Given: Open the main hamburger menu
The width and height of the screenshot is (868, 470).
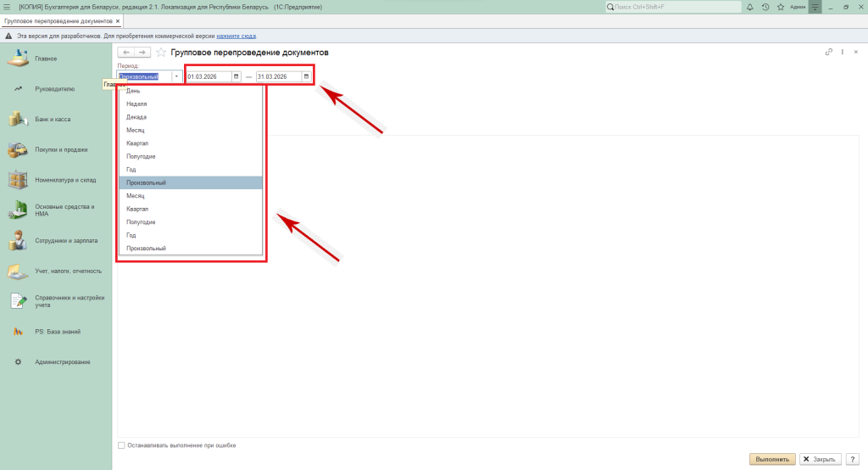Looking at the screenshot, I should tap(8, 7).
